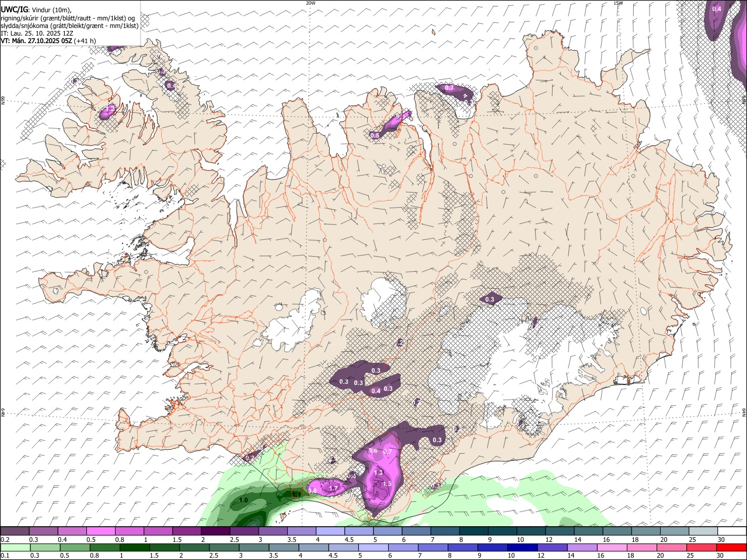
Task: Click the slate blue 6 snow legend swatch
Action: pos(416,531)
